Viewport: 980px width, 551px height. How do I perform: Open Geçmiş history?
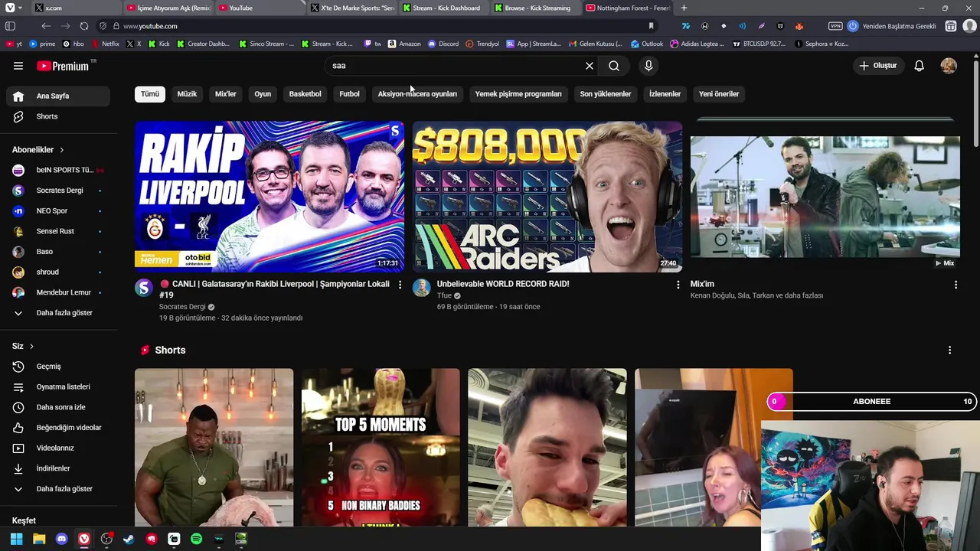pos(58,367)
